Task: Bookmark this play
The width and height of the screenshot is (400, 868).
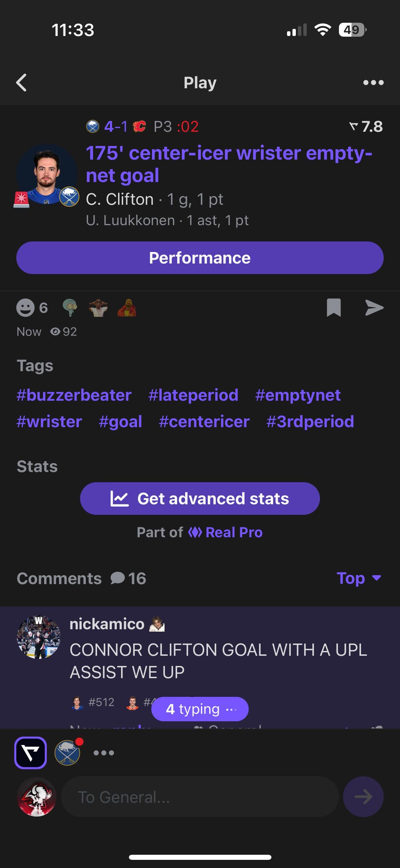Action: click(x=334, y=308)
